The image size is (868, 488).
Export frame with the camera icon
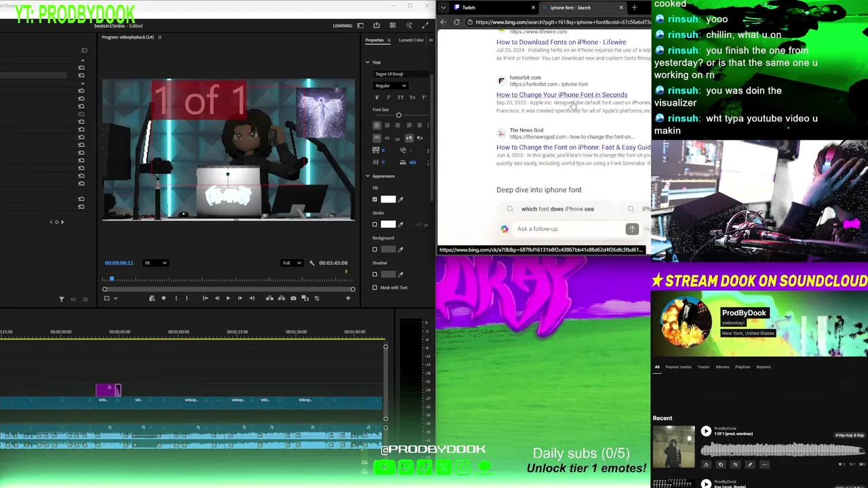pyautogui.click(x=293, y=298)
